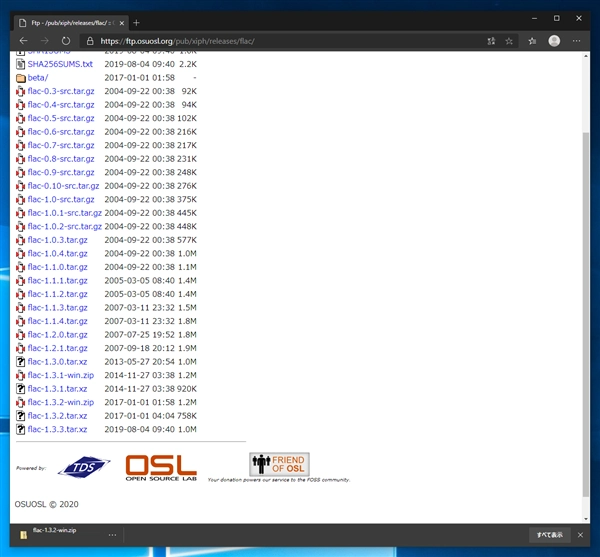Click the page vertical scrollbar thumb
The width and height of the screenshot is (600, 557).
[x=586, y=314]
